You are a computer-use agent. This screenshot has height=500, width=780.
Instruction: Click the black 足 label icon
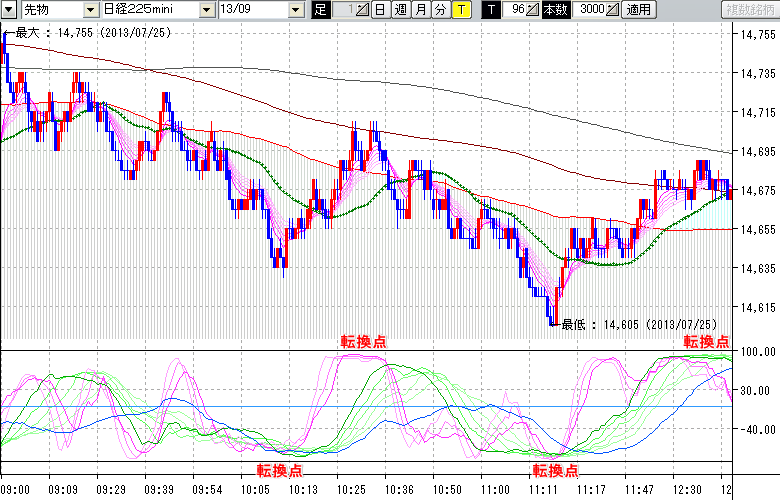[320, 10]
